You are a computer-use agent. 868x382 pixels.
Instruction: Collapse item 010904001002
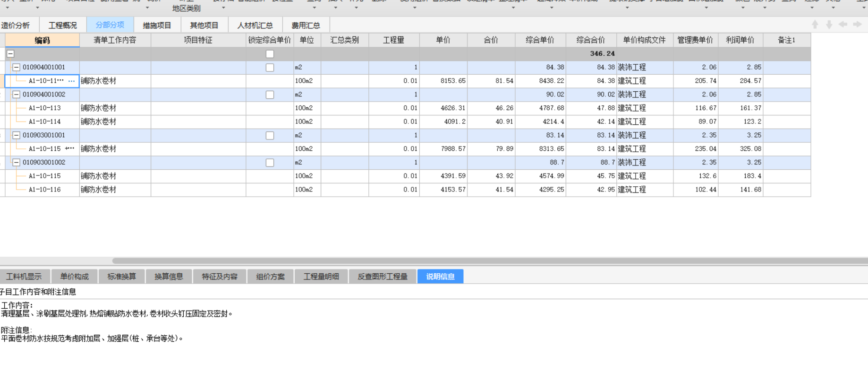17,95
